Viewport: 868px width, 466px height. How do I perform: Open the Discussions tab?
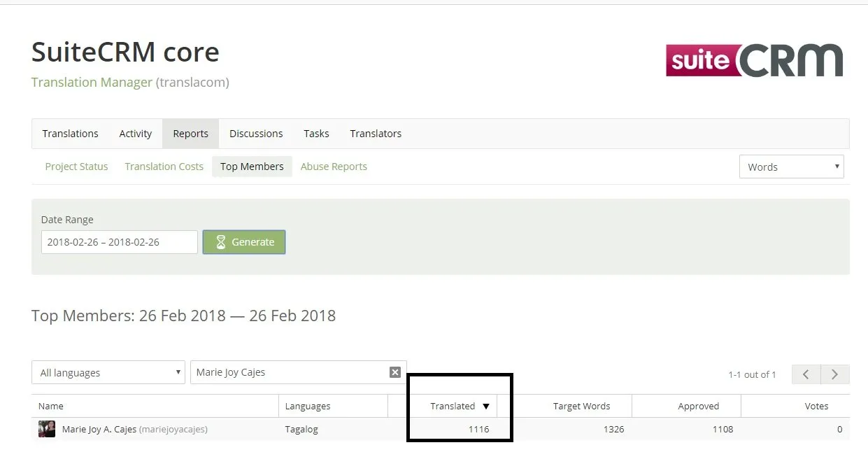pos(256,134)
